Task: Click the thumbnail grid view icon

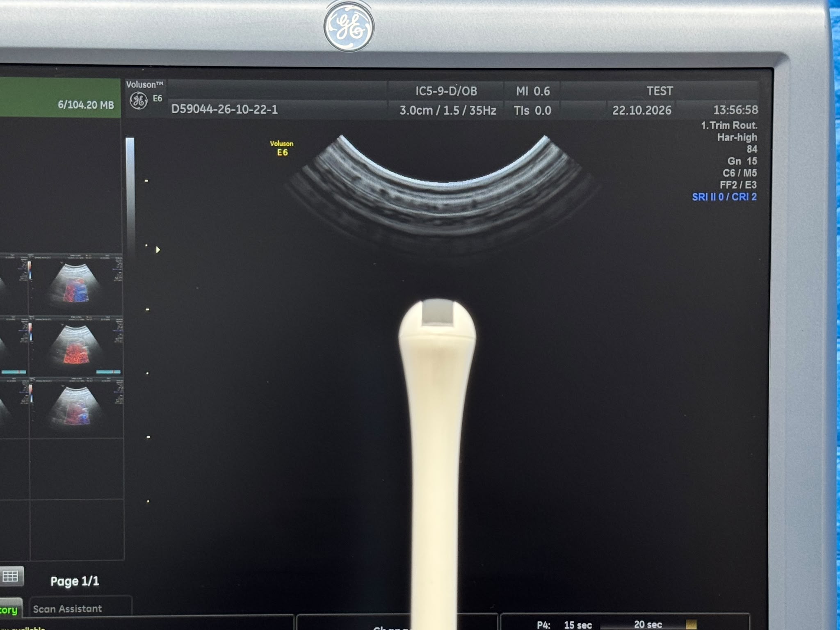Action: click(x=11, y=576)
